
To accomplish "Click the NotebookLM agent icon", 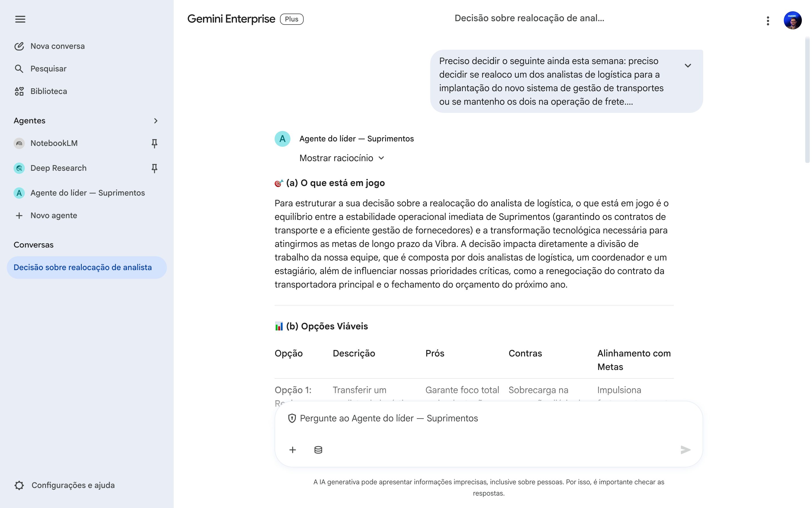I will pyautogui.click(x=19, y=143).
